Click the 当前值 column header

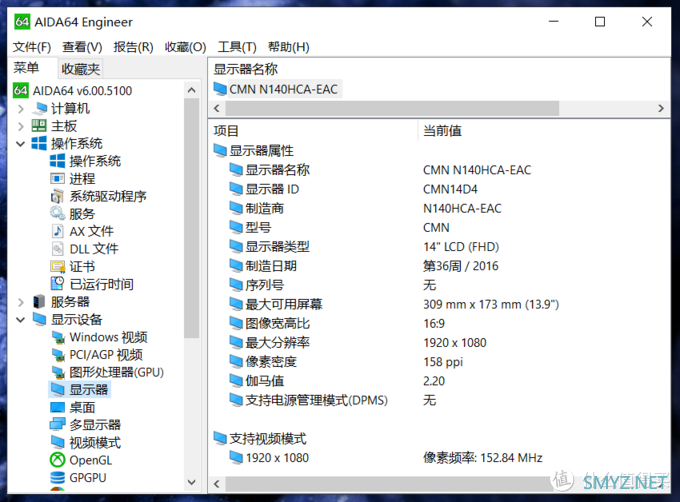tap(442, 131)
